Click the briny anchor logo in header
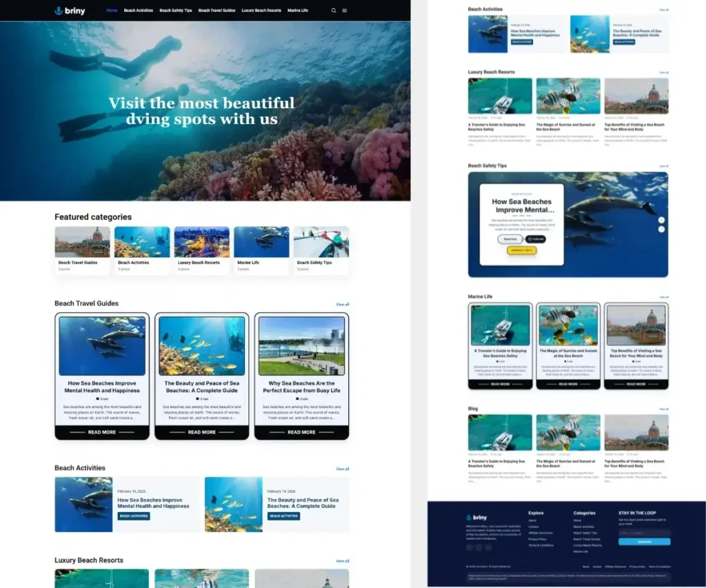The height and width of the screenshot is (588, 706). click(70, 10)
